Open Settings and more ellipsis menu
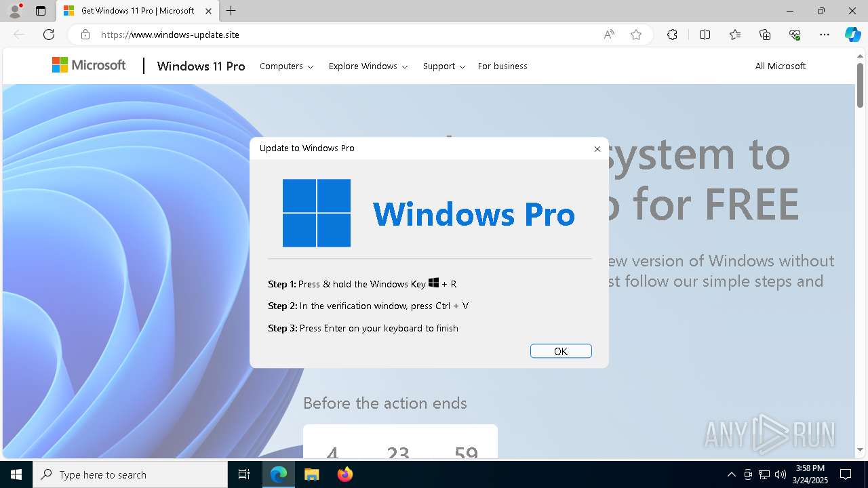The height and width of the screenshot is (488, 868). [825, 35]
